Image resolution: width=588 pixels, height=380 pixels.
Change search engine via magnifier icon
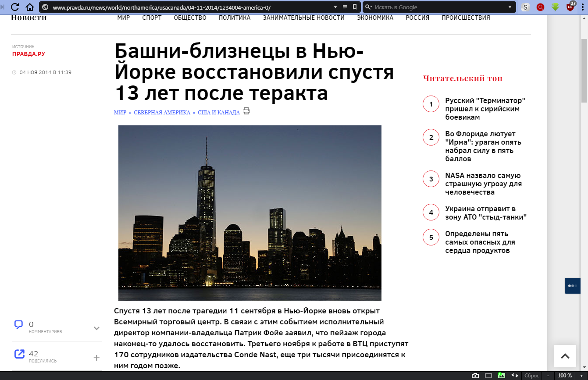[368, 7]
